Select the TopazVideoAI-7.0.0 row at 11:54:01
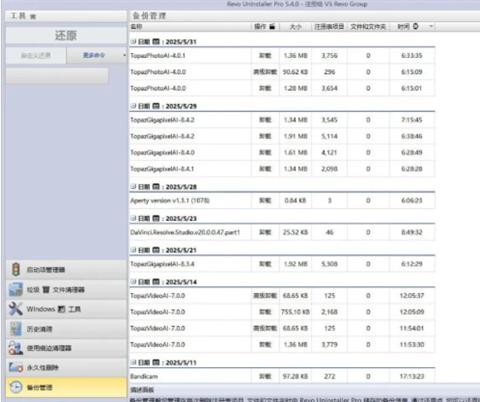The image size is (480, 402). pyautogui.click(x=282, y=328)
